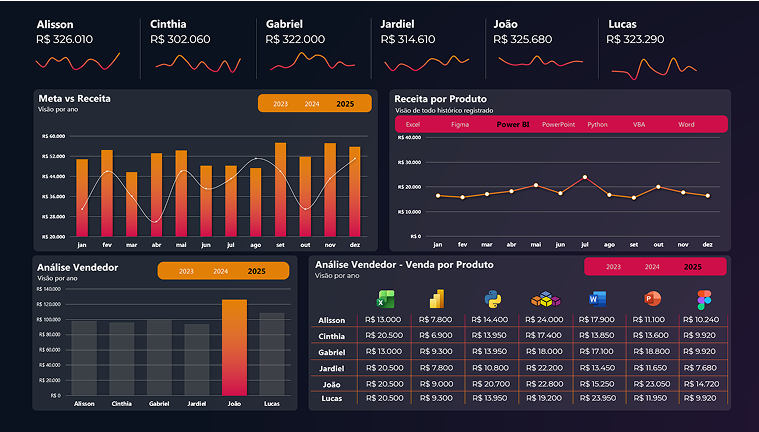Select 2024 in Meta vs Receita
The width and height of the screenshot is (759, 432).
312,104
